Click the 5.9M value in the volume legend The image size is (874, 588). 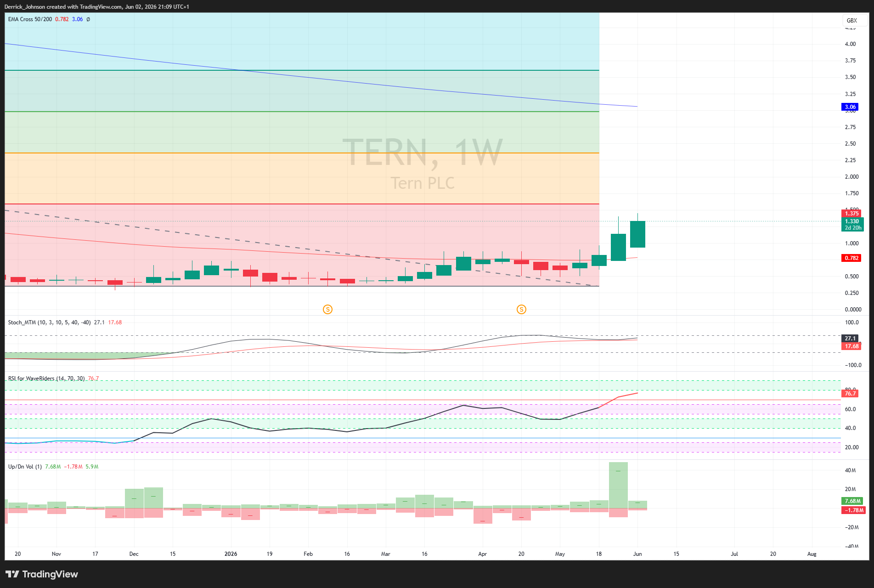point(92,467)
